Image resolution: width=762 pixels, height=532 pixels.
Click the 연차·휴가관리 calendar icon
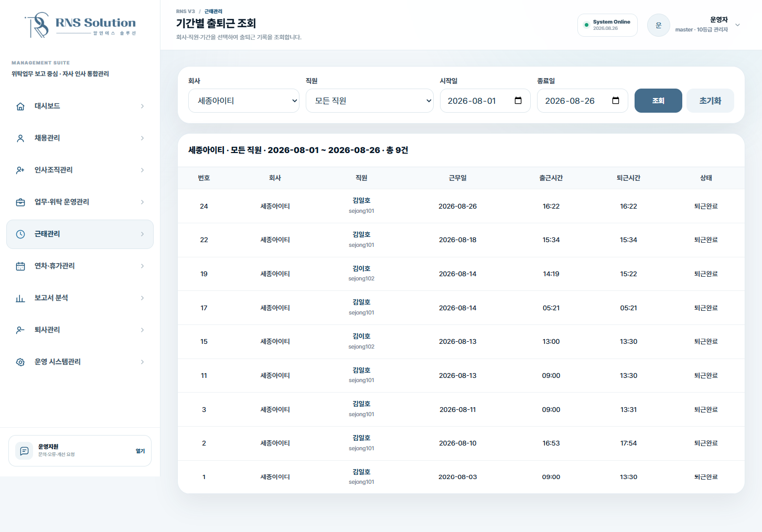click(20, 266)
